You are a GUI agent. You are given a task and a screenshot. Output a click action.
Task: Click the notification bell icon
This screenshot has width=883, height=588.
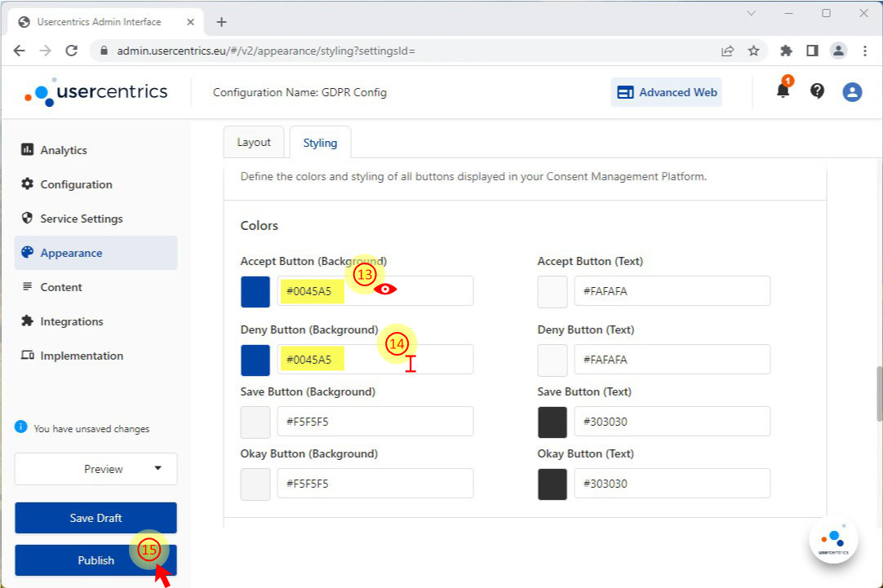pos(783,91)
